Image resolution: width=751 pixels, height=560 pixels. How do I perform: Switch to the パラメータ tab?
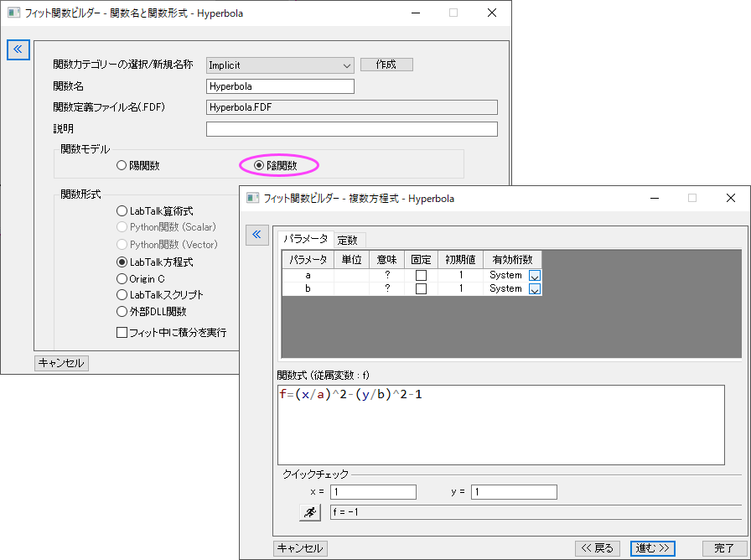pos(306,239)
